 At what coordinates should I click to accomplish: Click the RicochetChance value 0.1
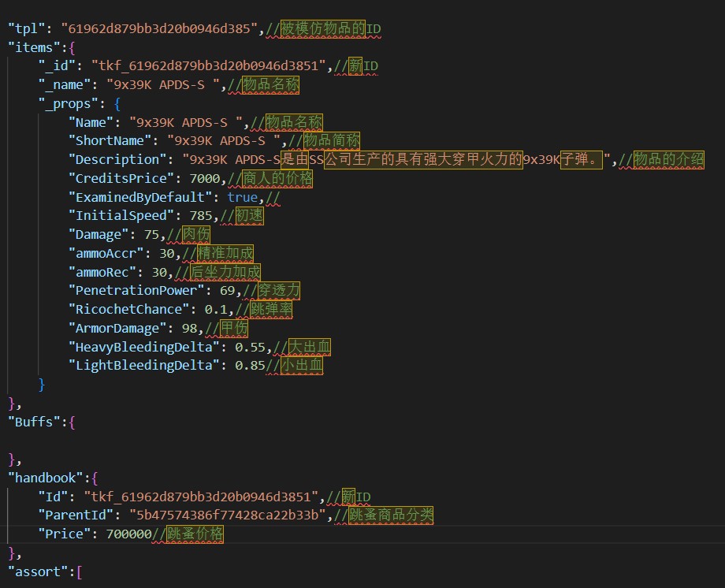[x=216, y=310]
